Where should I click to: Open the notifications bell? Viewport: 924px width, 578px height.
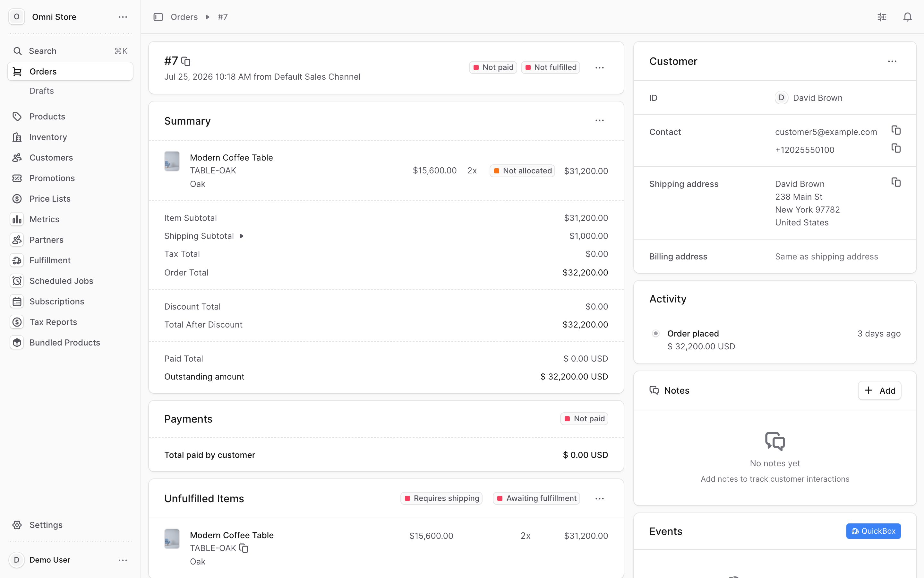click(x=907, y=17)
